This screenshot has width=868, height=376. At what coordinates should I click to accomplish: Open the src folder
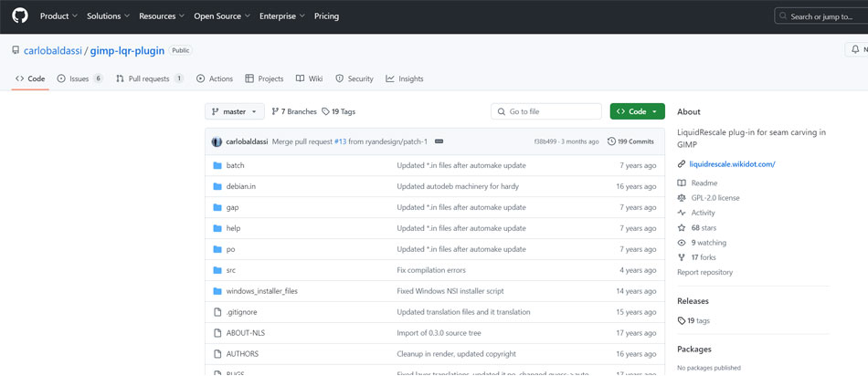coord(231,270)
